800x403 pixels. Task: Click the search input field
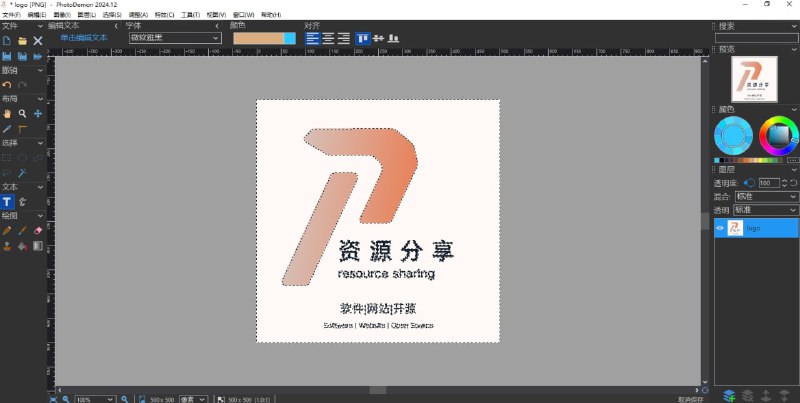click(756, 38)
